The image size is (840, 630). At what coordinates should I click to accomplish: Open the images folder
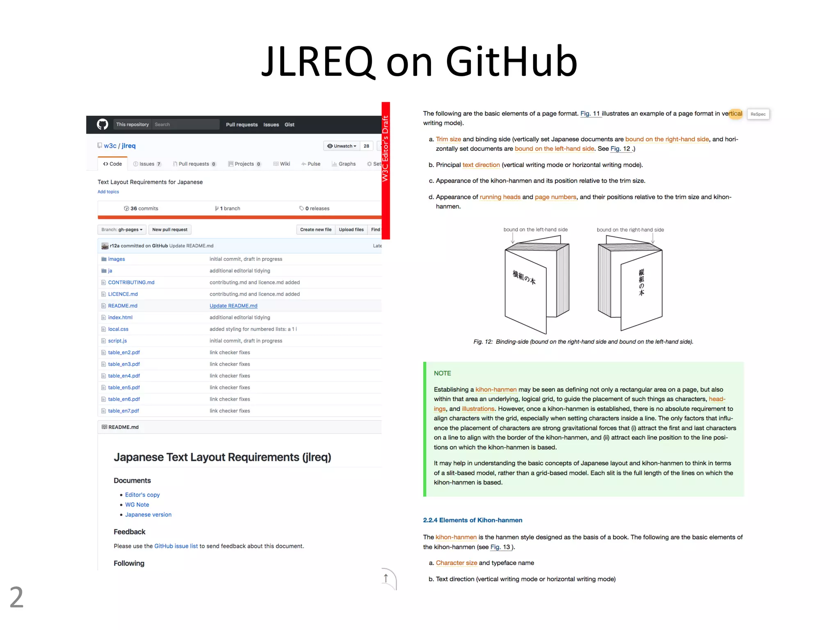[x=116, y=259]
